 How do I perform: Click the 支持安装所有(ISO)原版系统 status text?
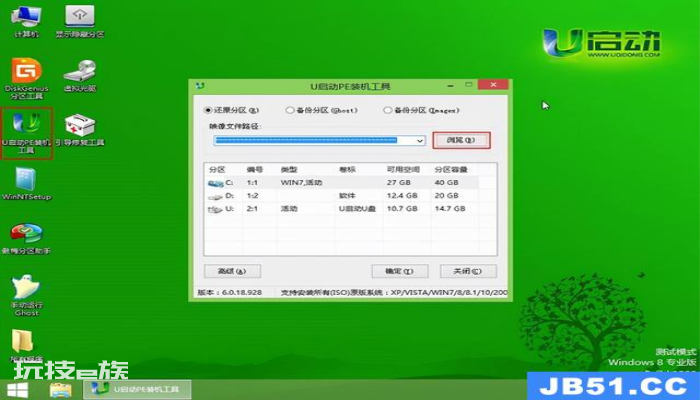point(394,293)
